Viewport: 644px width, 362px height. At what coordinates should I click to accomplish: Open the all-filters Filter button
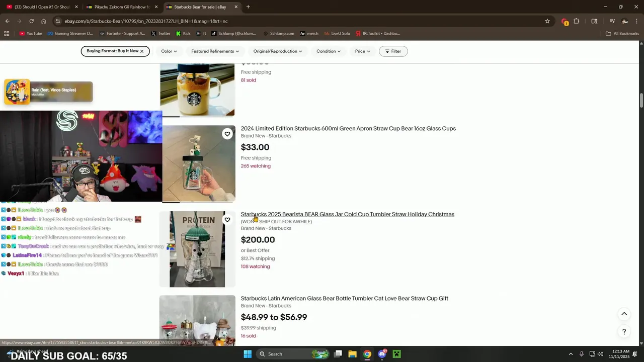393,51
